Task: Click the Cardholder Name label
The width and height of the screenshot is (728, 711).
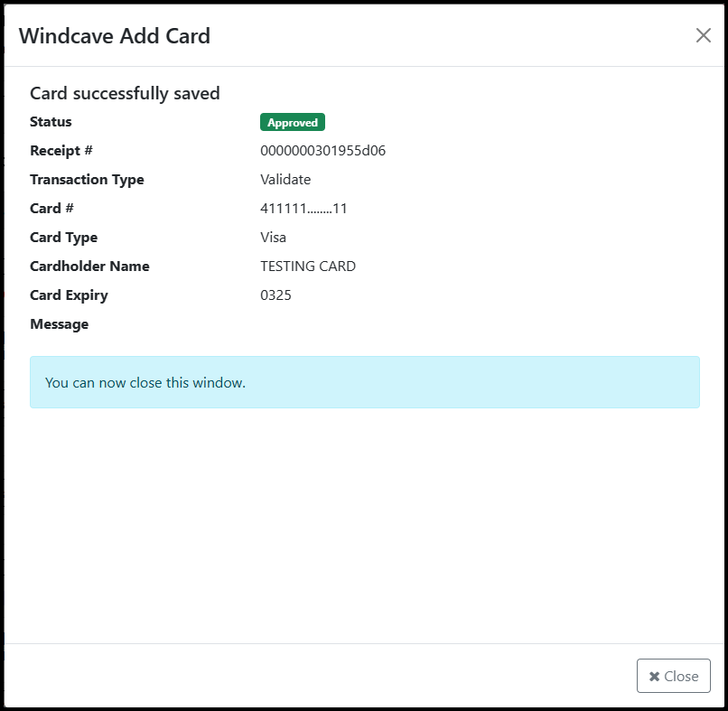Action: click(89, 267)
